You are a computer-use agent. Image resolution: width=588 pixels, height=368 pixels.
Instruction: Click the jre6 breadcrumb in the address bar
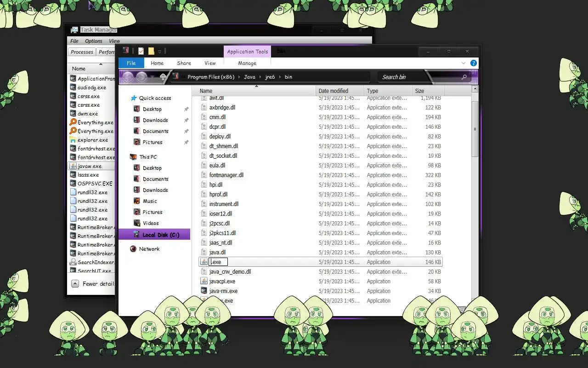click(270, 77)
